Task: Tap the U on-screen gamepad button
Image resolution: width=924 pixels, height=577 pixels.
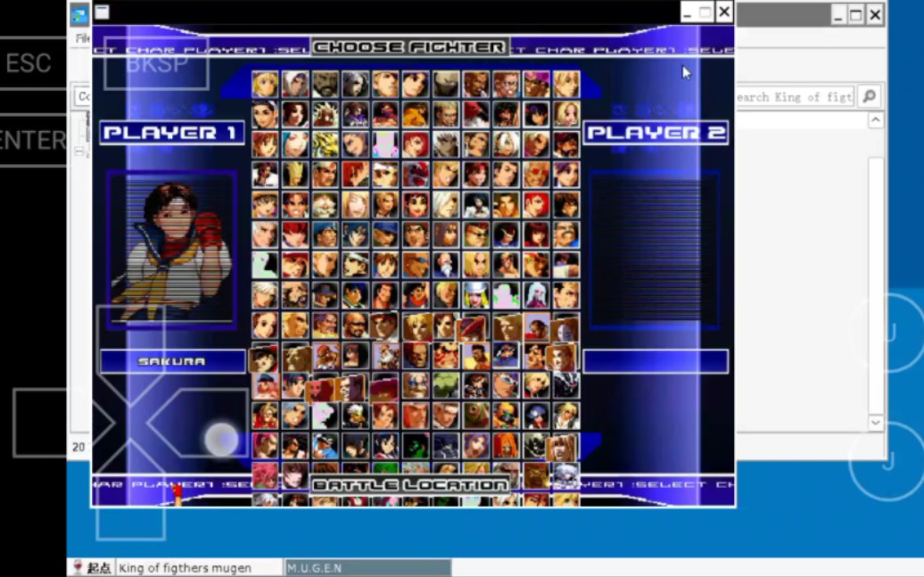Action: point(887,332)
